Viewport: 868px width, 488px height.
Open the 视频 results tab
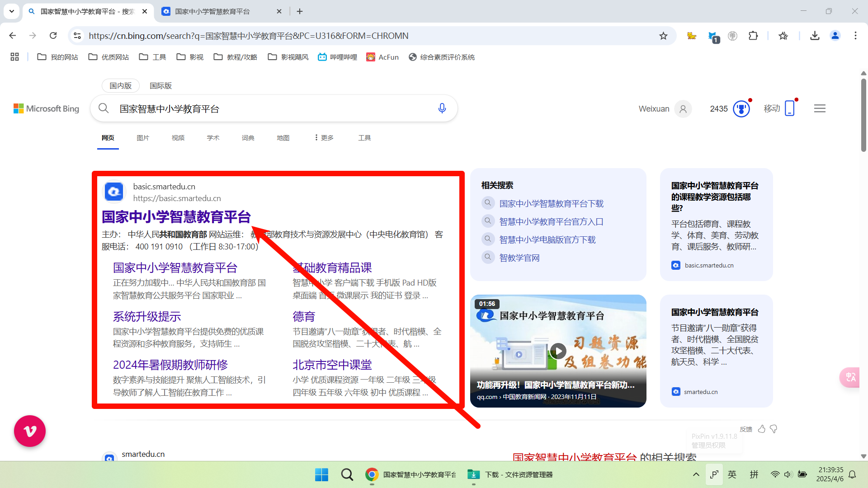pyautogui.click(x=178, y=138)
